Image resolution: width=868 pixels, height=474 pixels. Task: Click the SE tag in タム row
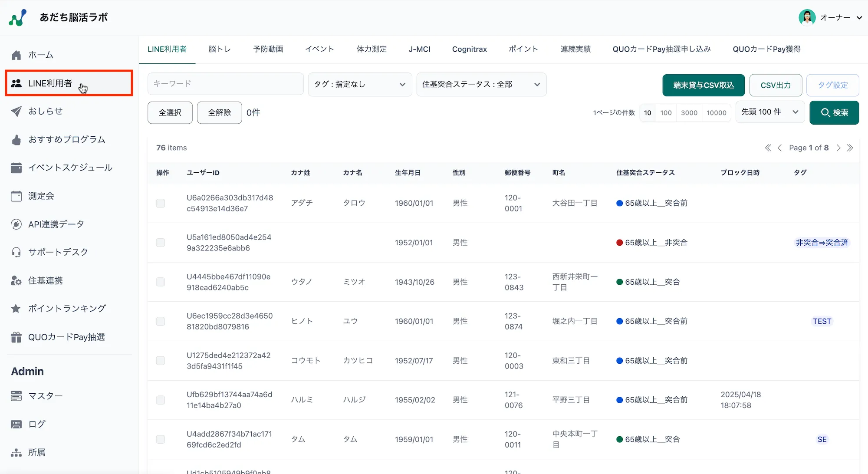tap(822, 439)
